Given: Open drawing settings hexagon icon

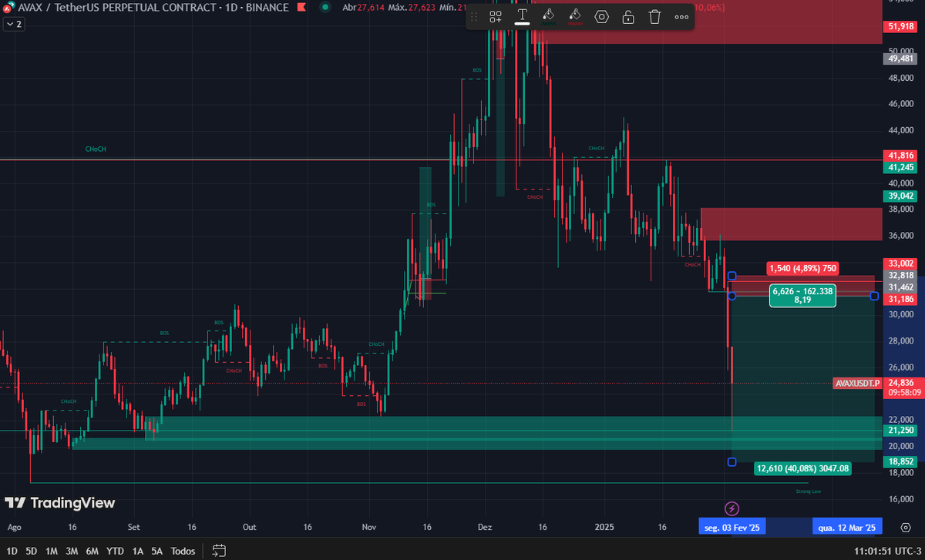Looking at the screenshot, I should (601, 16).
